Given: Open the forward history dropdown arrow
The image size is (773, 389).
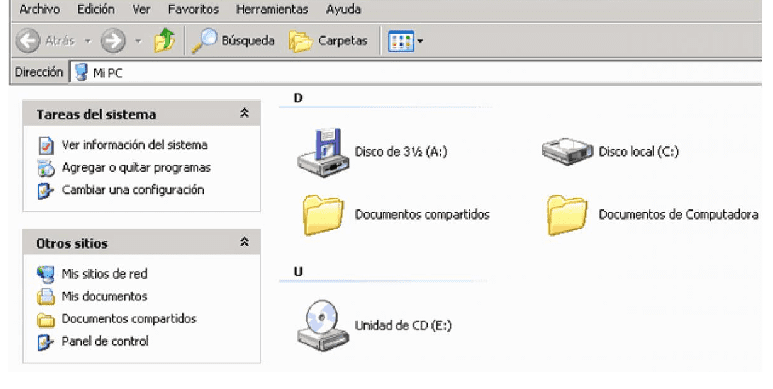Looking at the screenshot, I should (139, 41).
